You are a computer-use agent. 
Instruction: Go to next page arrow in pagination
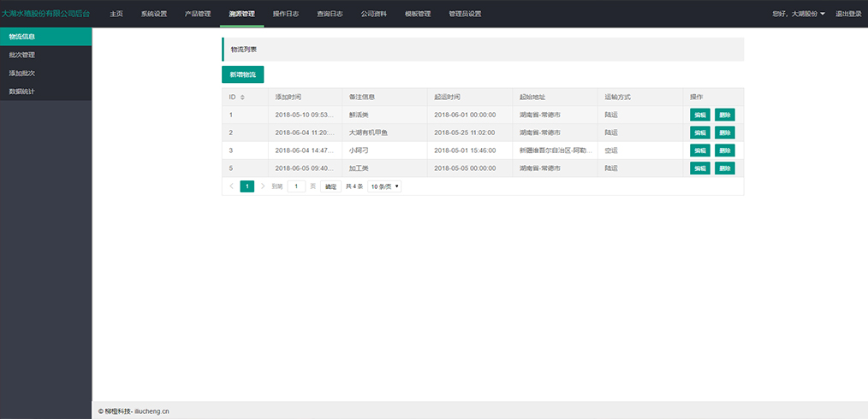262,186
